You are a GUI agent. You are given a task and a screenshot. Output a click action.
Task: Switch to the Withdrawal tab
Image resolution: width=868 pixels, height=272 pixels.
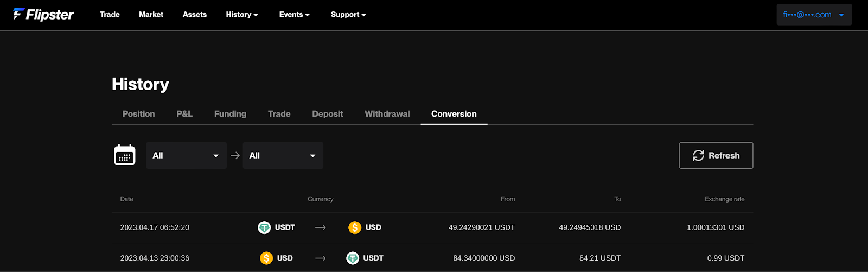(387, 113)
